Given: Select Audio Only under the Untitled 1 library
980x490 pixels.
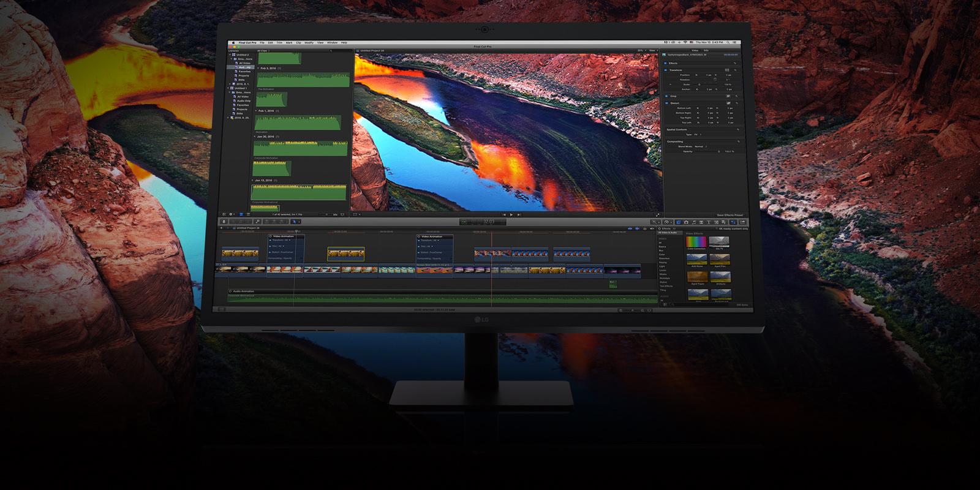Looking at the screenshot, I should click(244, 101).
